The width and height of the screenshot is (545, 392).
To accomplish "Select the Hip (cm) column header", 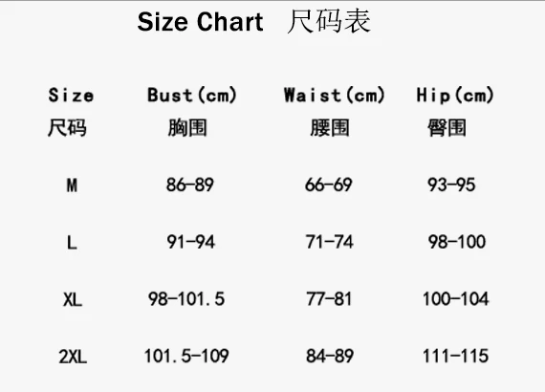I will pos(455,96).
